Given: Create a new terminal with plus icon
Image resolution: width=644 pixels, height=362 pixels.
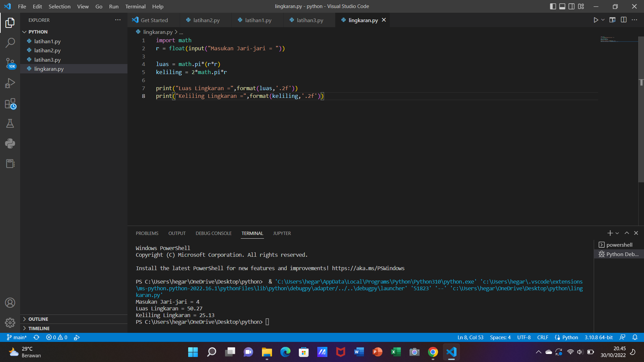Looking at the screenshot, I should coord(610,233).
